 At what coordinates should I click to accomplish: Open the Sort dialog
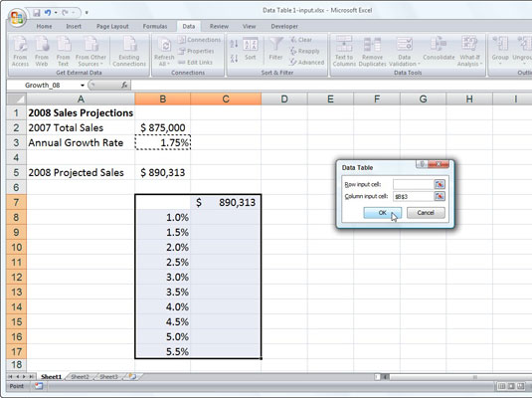click(x=251, y=49)
